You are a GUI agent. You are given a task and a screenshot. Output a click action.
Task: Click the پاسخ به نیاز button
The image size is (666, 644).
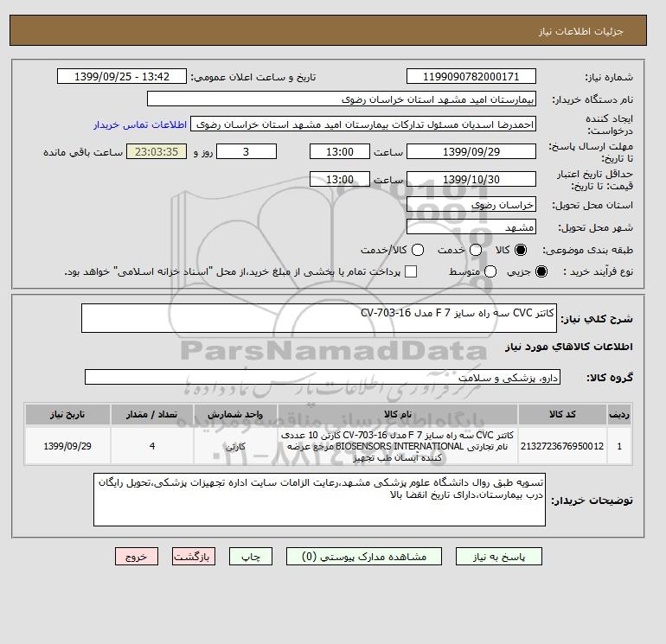499,557
